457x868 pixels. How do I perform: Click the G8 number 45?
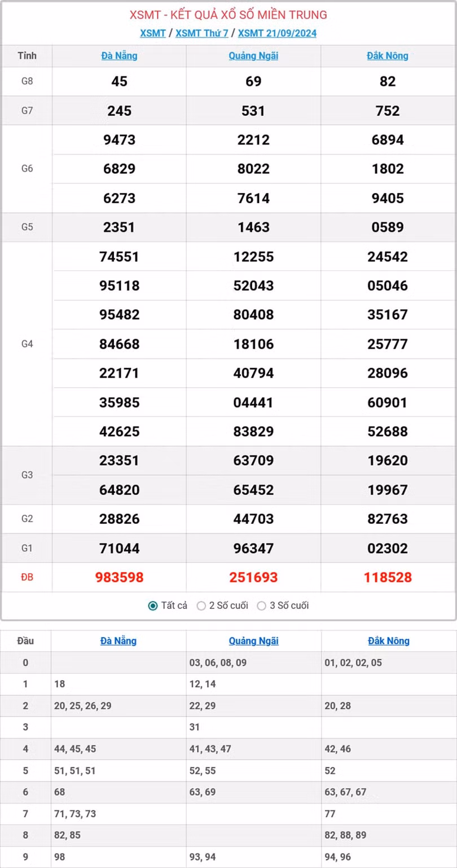tap(119, 81)
